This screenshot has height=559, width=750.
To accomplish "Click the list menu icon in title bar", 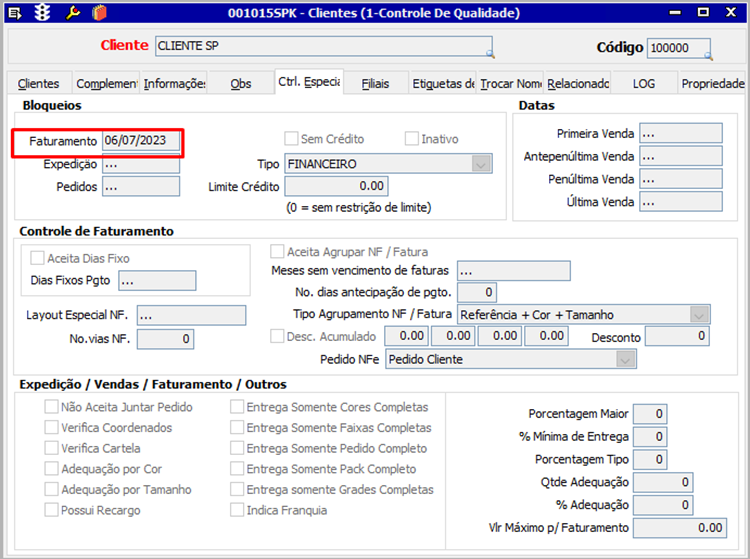I will 15,13.
